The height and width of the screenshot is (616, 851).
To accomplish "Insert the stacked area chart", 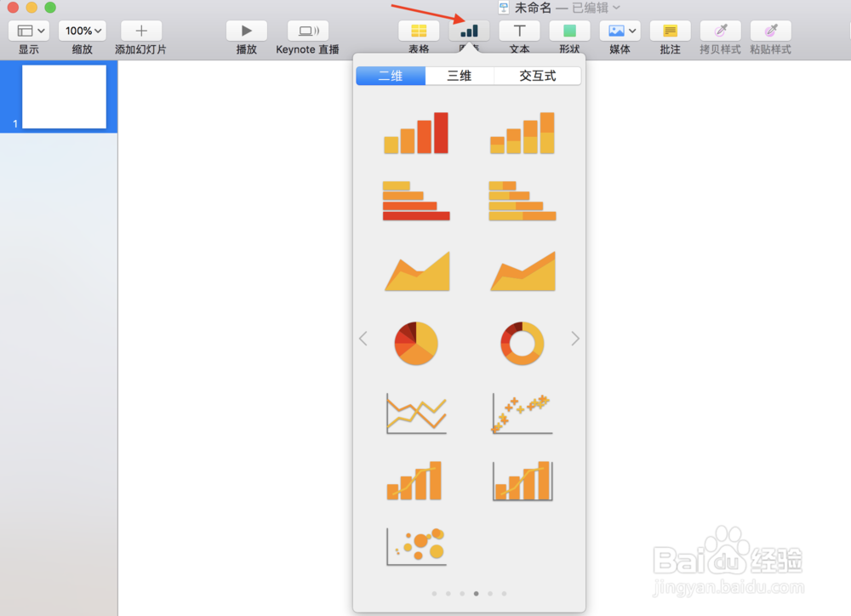I will point(523,271).
